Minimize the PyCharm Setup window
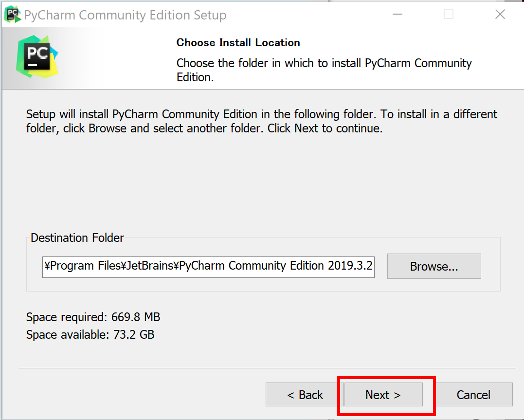 (x=398, y=15)
